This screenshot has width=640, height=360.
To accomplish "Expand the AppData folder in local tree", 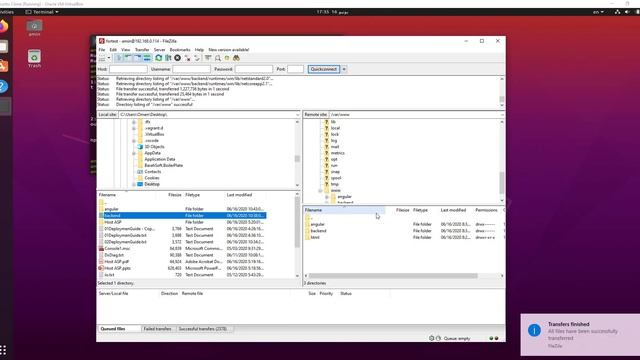I will pyautogui.click(x=134, y=153).
